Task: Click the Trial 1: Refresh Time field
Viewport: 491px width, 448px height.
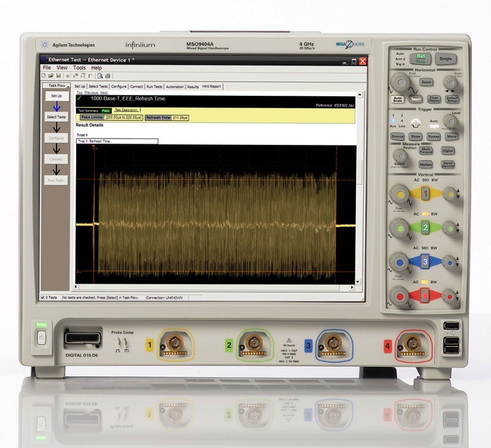Action: [x=117, y=141]
